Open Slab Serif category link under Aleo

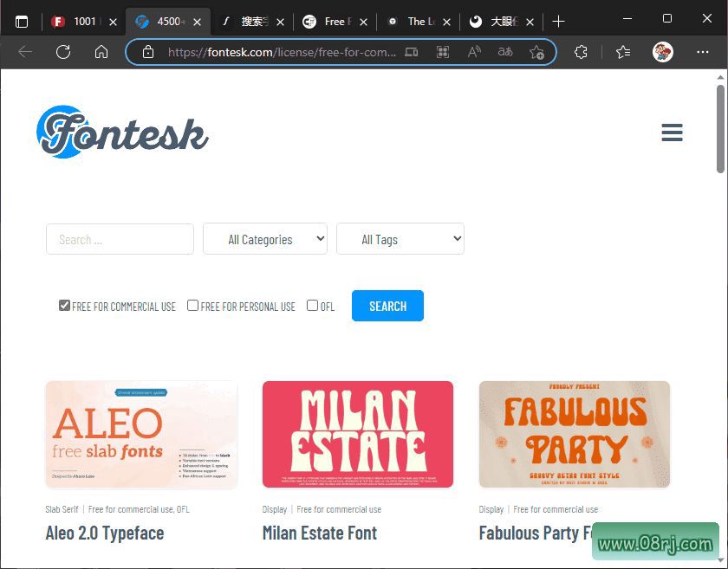tap(62, 509)
